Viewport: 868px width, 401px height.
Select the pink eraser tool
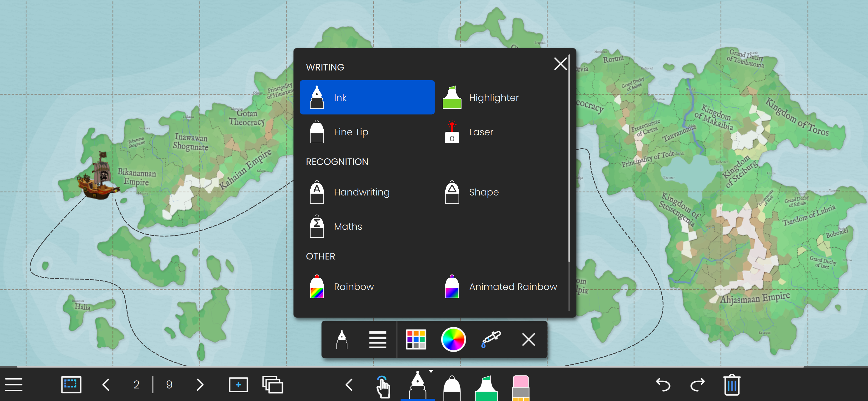coord(520,387)
